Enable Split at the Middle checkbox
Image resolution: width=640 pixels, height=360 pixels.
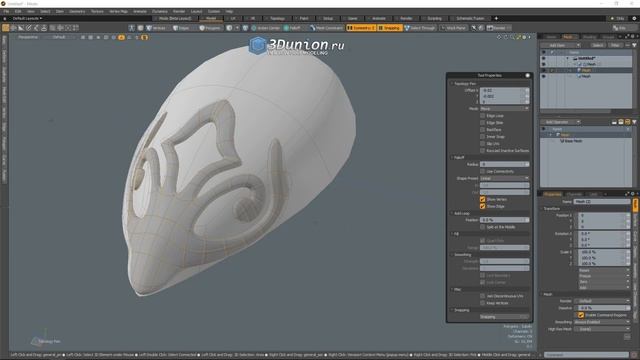click(x=482, y=227)
